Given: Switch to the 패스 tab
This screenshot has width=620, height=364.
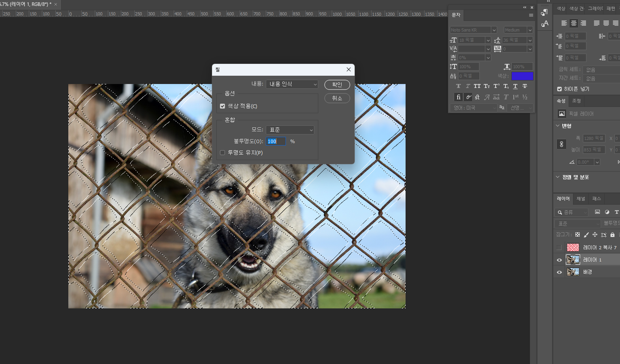Looking at the screenshot, I should tap(596, 199).
